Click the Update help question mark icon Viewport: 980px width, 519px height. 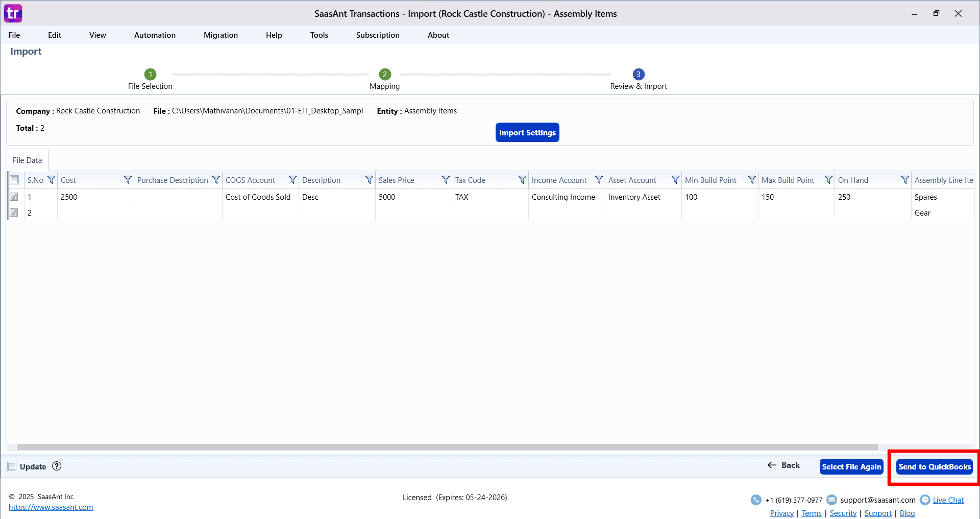(57, 466)
